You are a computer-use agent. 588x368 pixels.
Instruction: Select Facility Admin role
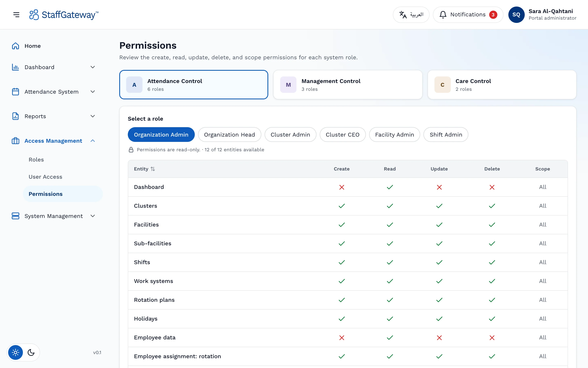pos(394,135)
